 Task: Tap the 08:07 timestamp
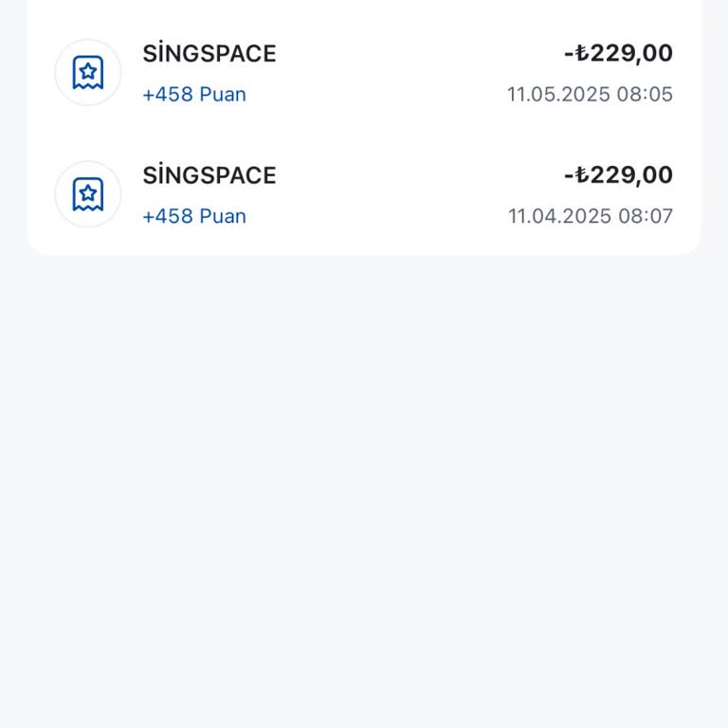coord(646,216)
